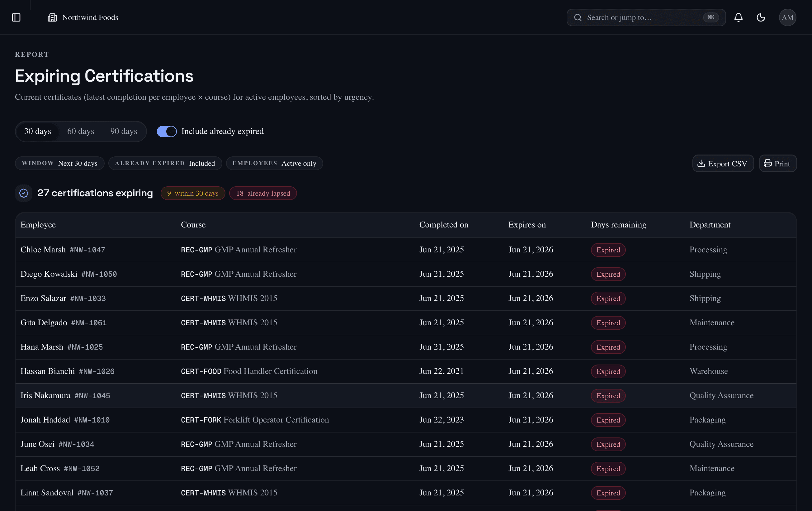Click the search magnifier icon
This screenshot has width=812, height=511.
coord(578,17)
